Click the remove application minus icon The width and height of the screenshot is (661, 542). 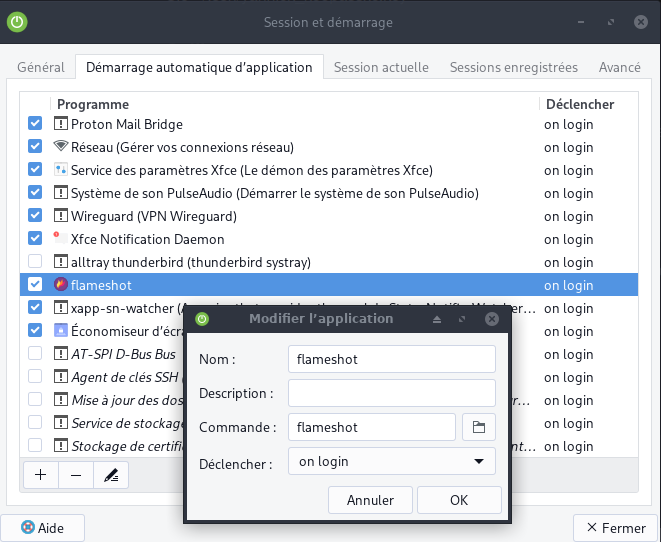(x=75, y=476)
